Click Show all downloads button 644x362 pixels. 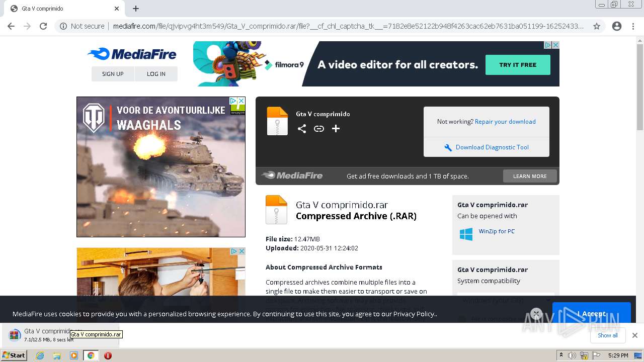[x=608, y=335]
